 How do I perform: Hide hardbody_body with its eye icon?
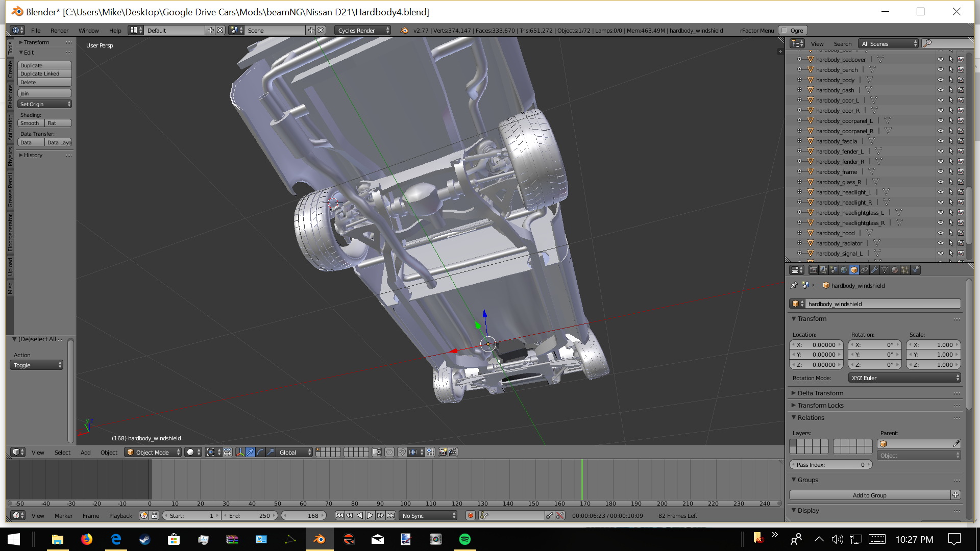940,80
